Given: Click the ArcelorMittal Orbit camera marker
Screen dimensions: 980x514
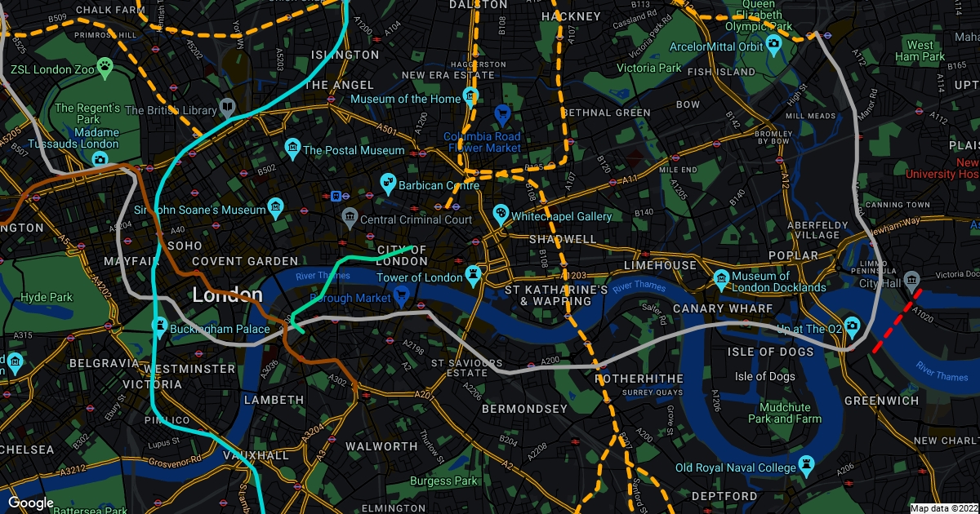Looking at the screenshot, I should (774, 44).
